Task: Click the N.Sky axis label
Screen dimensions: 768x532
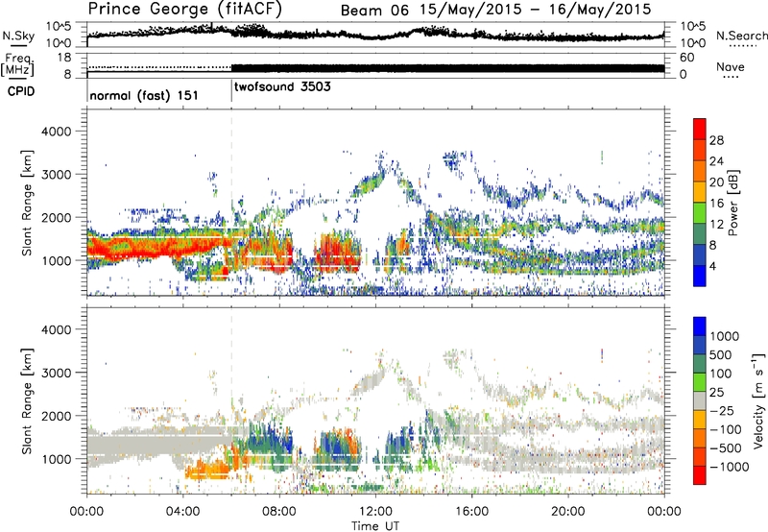Action: 18,36
